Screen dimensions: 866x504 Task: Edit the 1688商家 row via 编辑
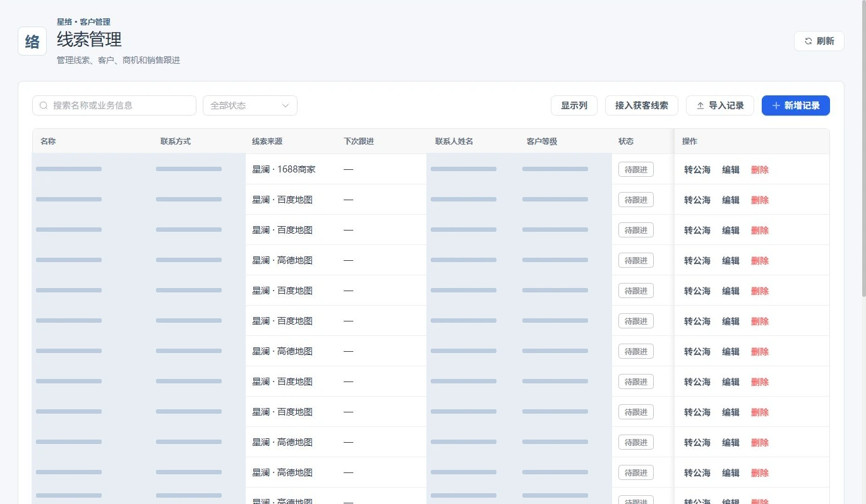(731, 170)
